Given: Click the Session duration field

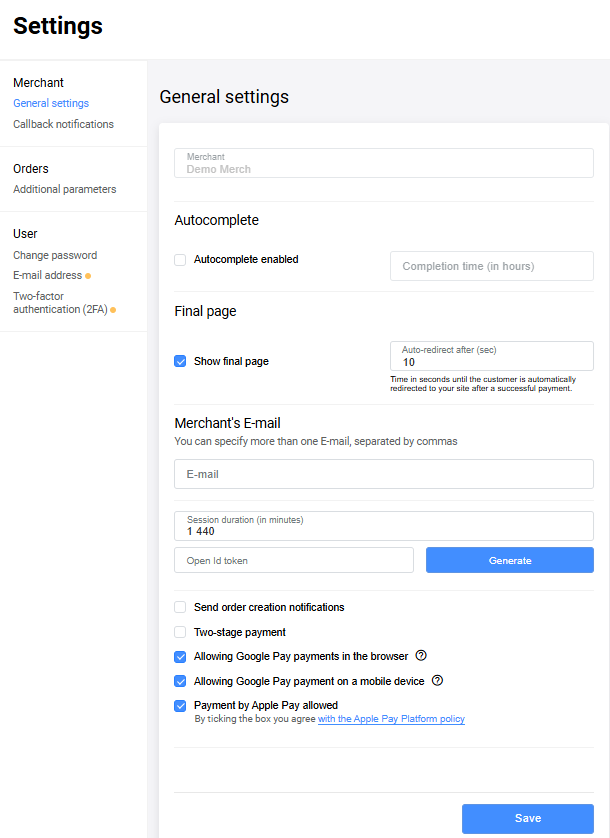Looking at the screenshot, I should (x=384, y=526).
